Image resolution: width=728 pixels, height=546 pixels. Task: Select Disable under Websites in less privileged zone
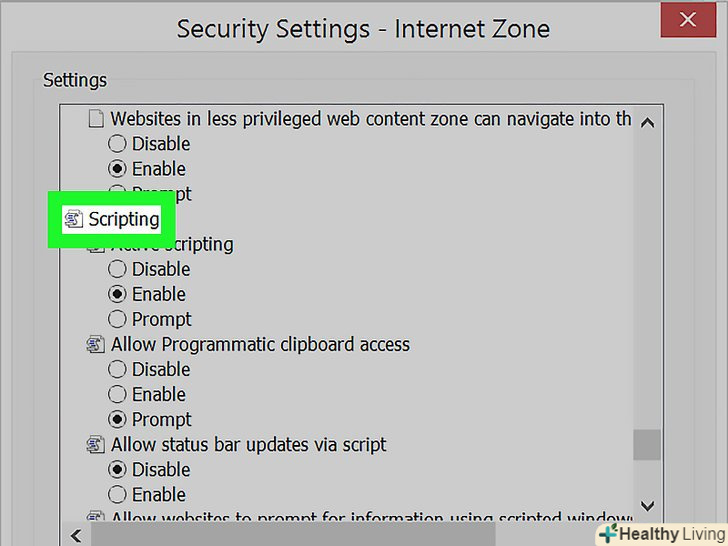[x=117, y=144]
